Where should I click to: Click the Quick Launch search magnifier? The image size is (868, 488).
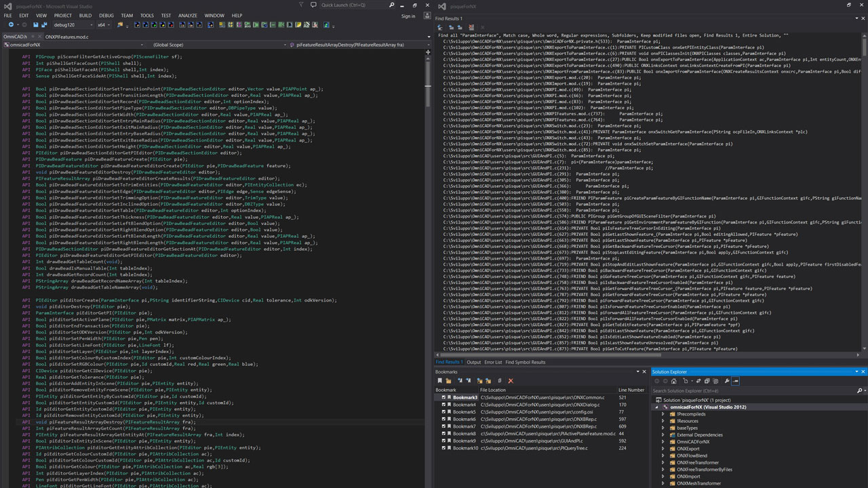pos(392,5)
